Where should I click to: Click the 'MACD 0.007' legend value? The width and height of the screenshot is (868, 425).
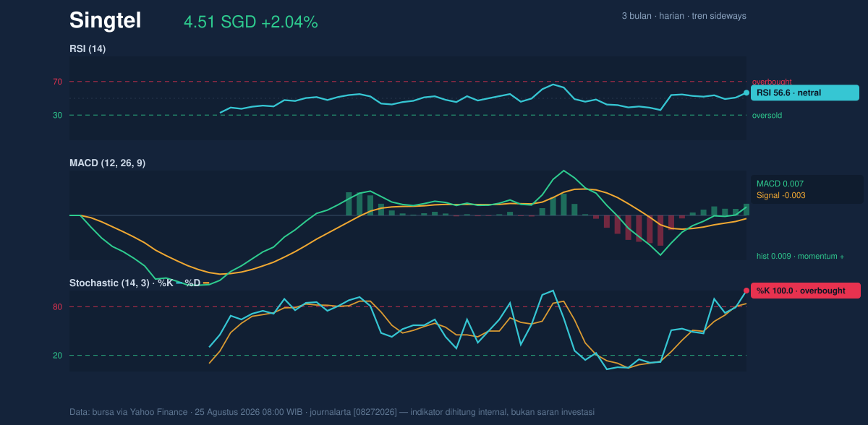click(780, 184)
